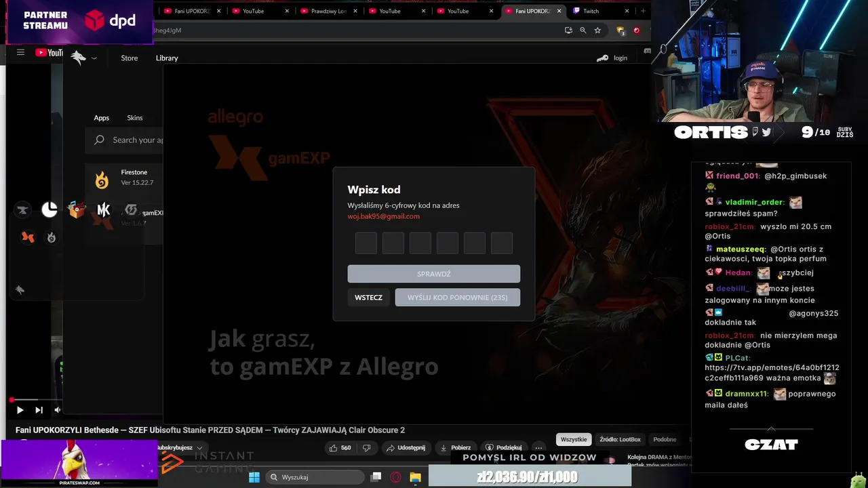Open a new browser tab

(643, 11)
